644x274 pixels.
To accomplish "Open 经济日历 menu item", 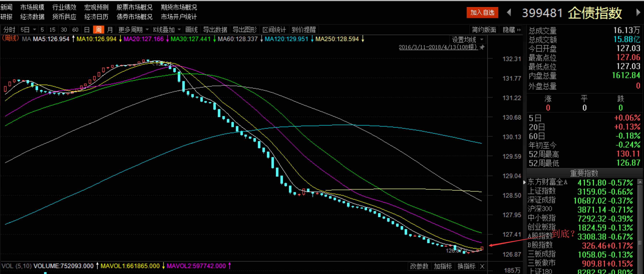I will 96,17.
